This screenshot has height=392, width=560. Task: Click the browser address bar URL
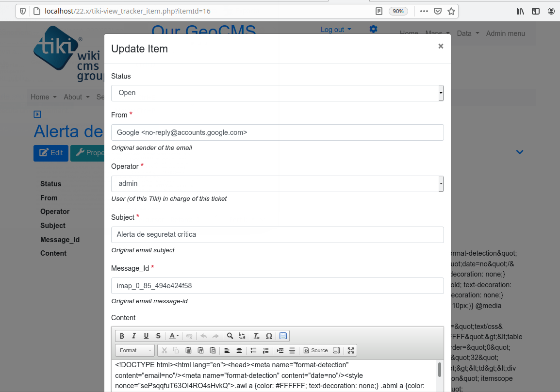click(x=128, y=11)
